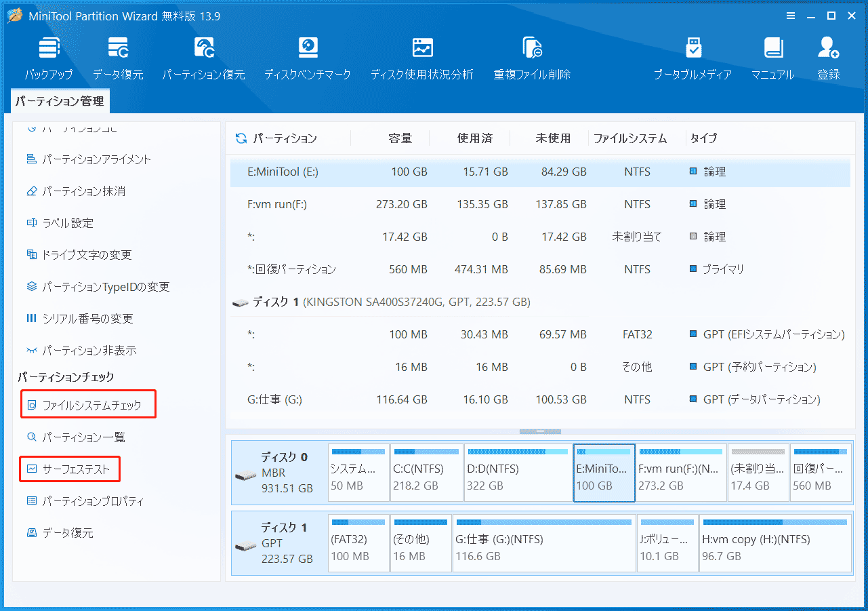The image size is (868, 611).
Task: Select the F:vm run(F:) row
Action: (540, 205)
